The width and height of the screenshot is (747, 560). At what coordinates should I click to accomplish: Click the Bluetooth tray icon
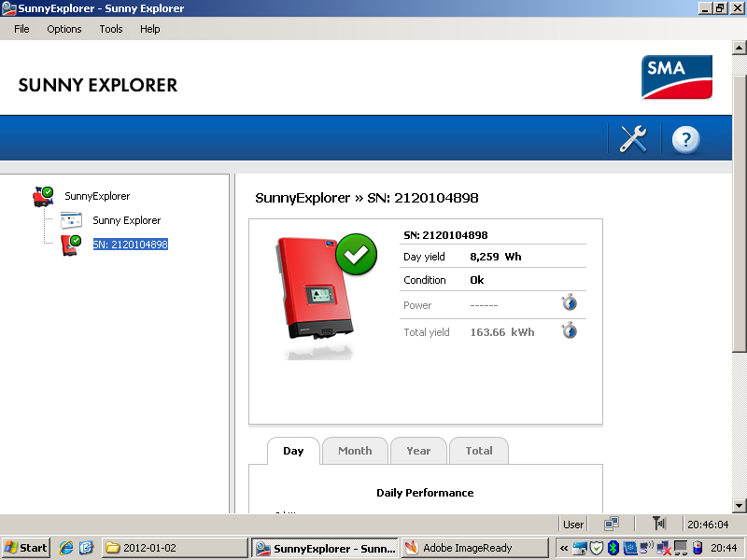(613, 548)
